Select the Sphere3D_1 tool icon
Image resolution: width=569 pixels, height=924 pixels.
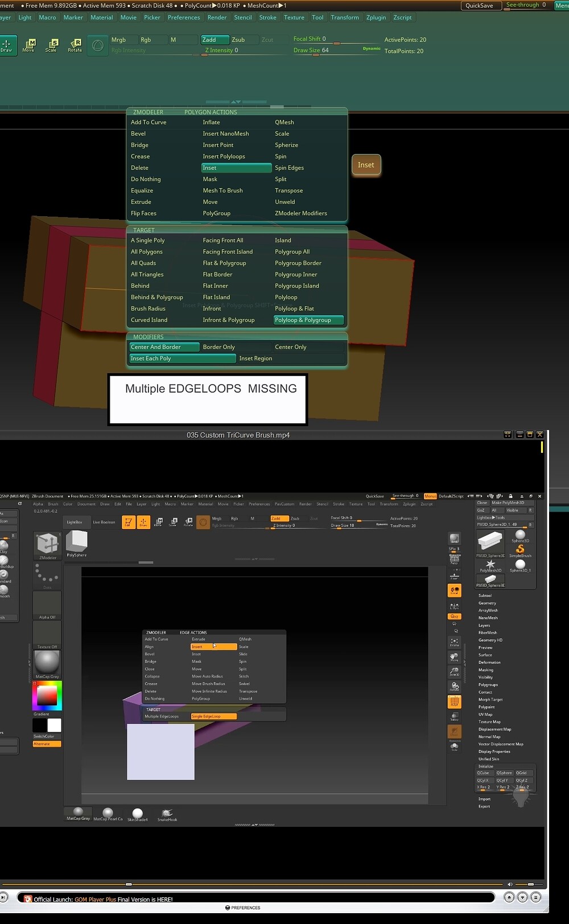[520, 566]
